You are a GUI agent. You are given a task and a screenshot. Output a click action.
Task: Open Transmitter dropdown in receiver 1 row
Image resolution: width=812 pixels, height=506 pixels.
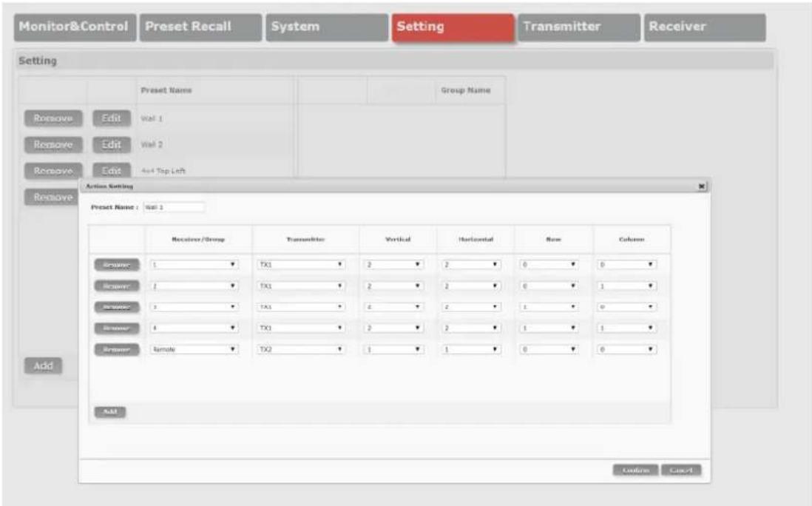coord(302,265)
